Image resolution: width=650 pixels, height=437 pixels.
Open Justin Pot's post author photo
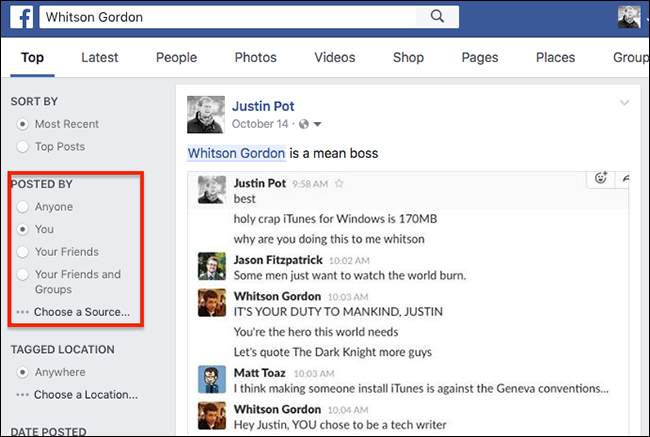tap(206, 114)
